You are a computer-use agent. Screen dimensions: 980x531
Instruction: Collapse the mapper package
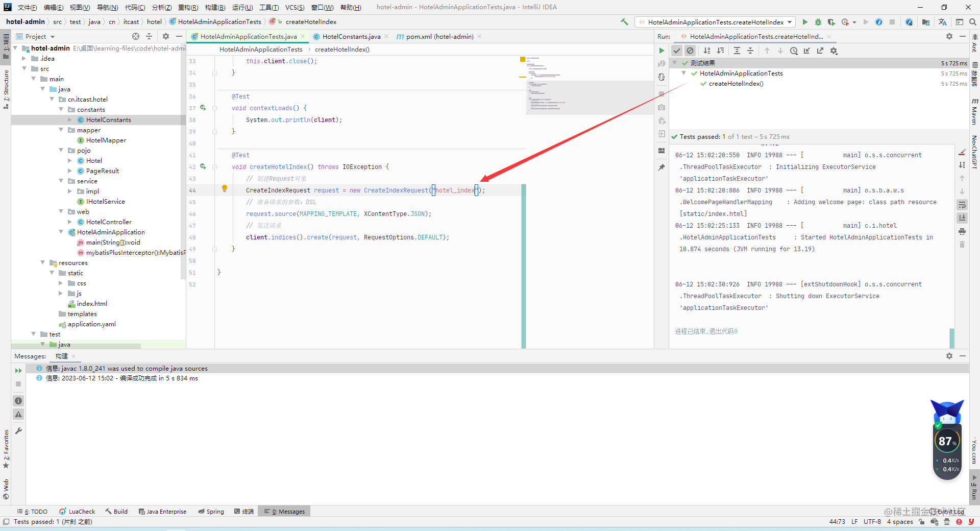pos(62,130)
